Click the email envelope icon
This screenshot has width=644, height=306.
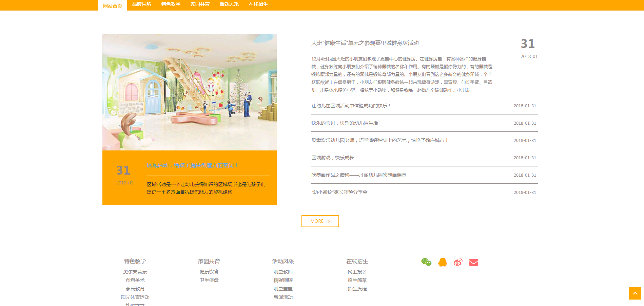pos(473,262)
